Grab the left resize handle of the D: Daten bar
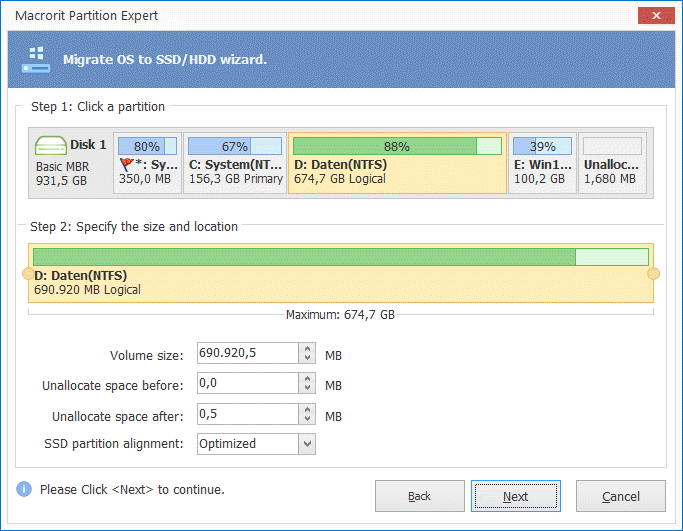 [28, 274]
